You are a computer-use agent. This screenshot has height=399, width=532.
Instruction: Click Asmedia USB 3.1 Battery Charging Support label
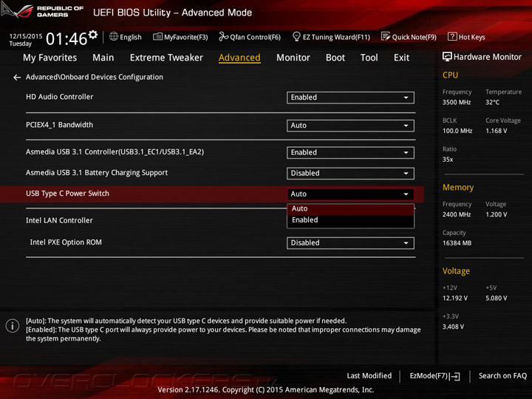(x=97, y=173)
